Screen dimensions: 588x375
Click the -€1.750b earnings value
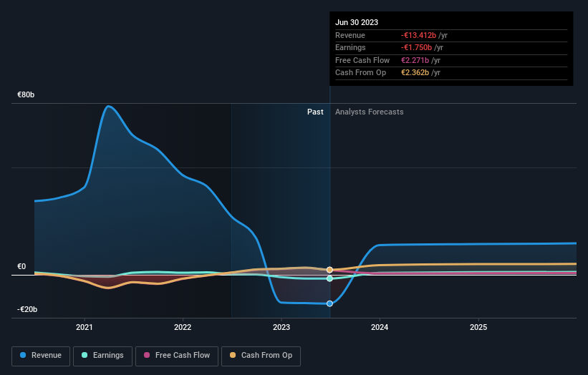click(416, 47)
